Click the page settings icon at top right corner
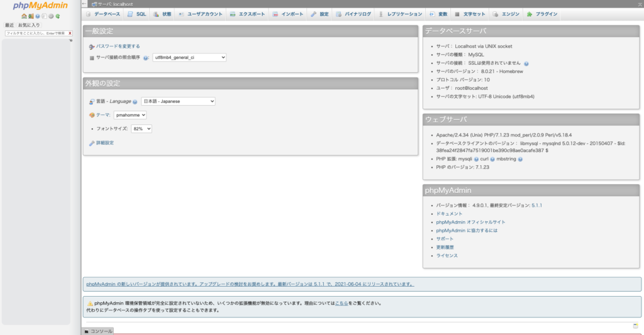This screenshot has width=644, height=335. point(640,4)
